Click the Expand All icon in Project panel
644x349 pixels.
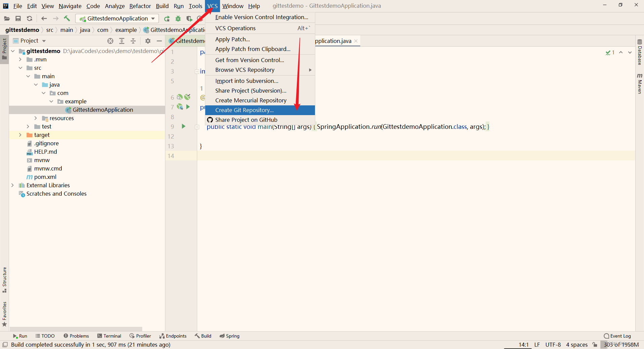pos(122,41)
